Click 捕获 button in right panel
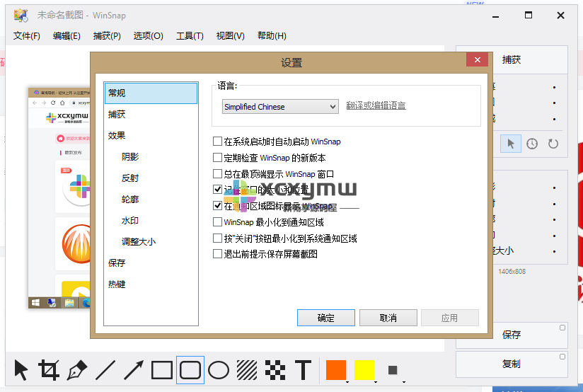Image resolution: width=583 pixels, height=392 pixels. pyautogui.click(x=512, y=59)
